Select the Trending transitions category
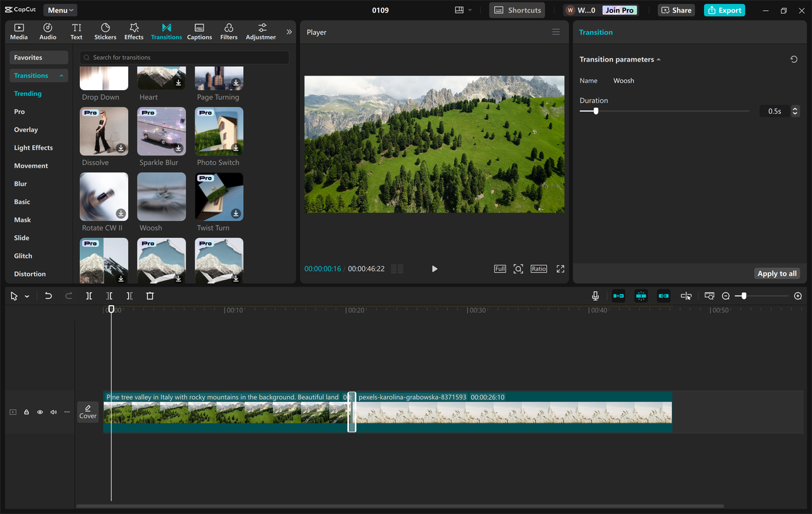Screen dimensions: 812x514 tap(27, 93)
